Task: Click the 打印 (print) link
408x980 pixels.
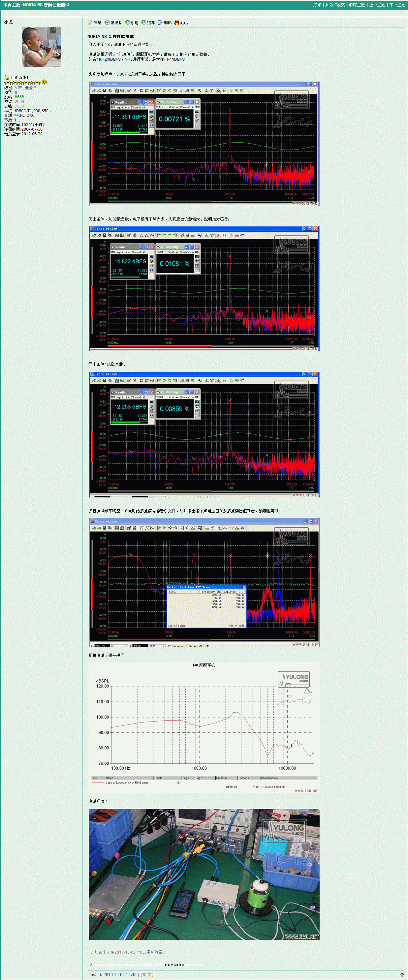Action: (x=317, y=5)
